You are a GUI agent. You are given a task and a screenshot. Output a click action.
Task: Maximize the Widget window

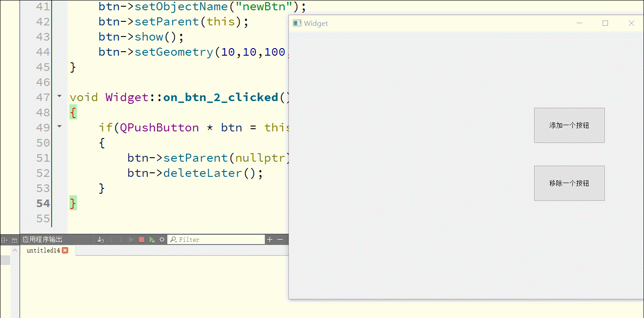[x=605, y=23]
